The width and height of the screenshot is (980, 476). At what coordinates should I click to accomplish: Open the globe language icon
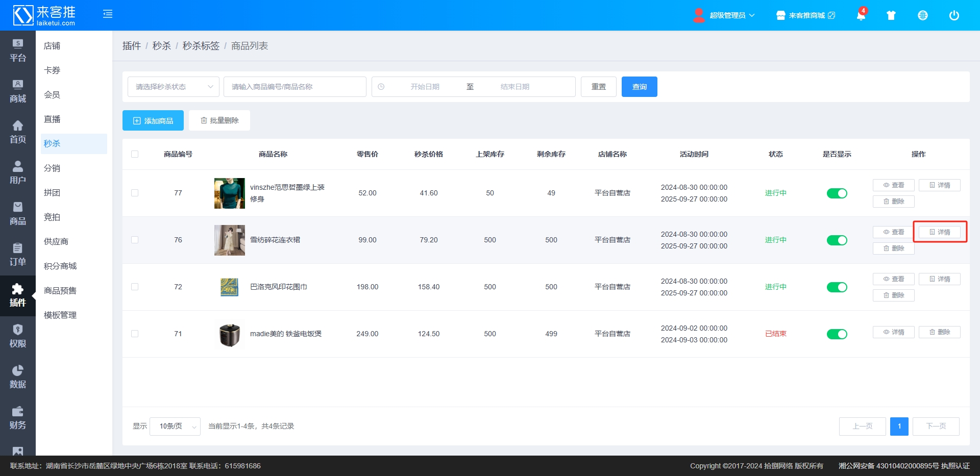[922, 15]
